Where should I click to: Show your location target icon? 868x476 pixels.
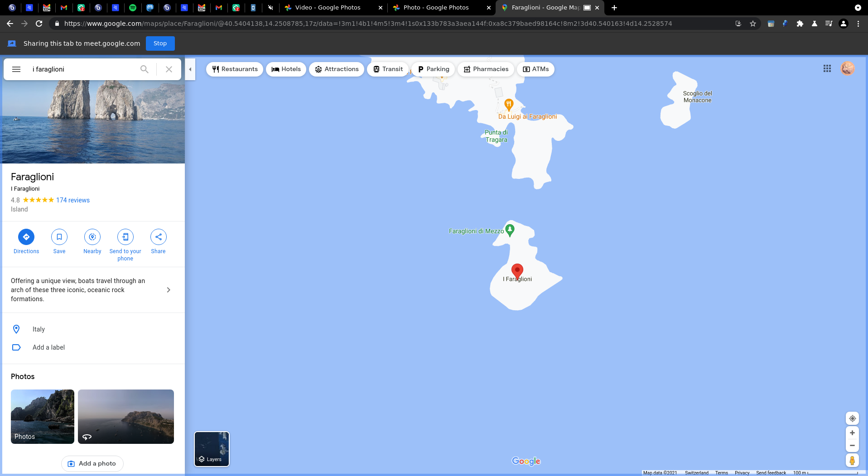click(852, 418)
